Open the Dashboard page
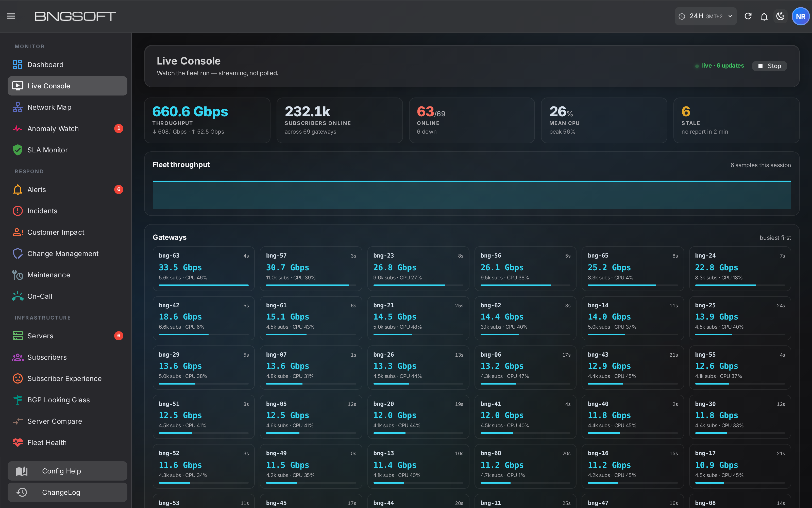Image resolution: width=812 pixels, height=508 pixels. (67, 65)
